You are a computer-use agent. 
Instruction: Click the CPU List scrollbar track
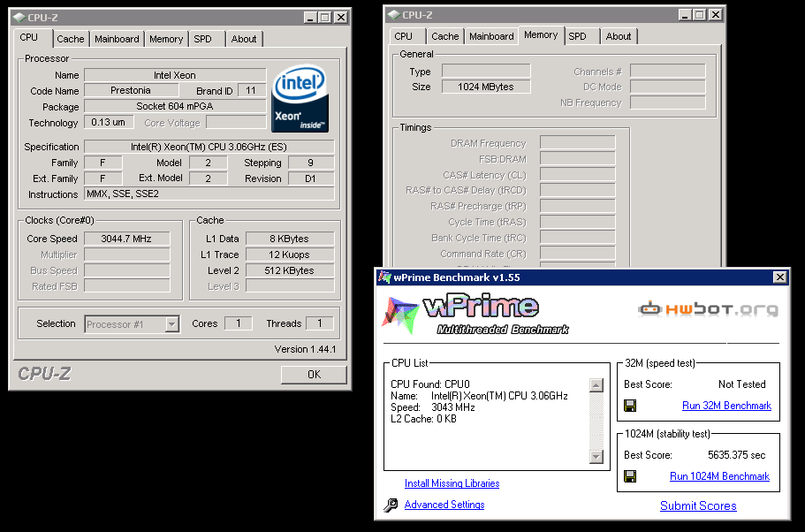pyautogui.click(x=596, y=421)
